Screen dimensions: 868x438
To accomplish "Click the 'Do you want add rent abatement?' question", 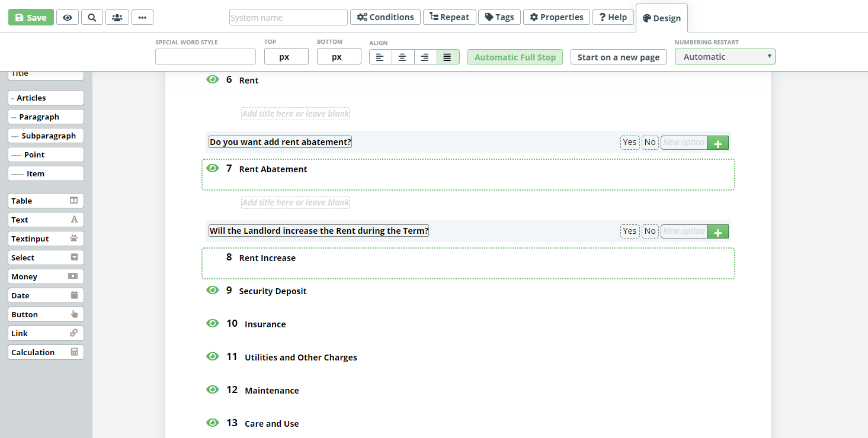I will 280,142.
